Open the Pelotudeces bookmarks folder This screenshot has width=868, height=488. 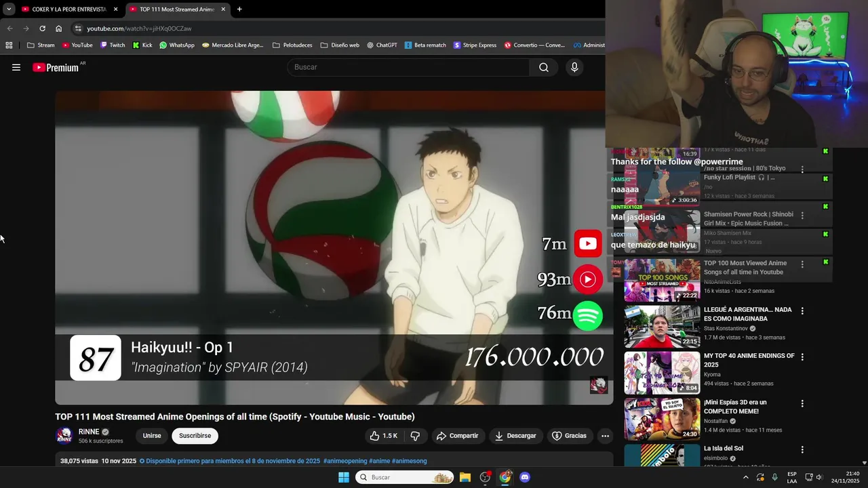pyautogui.click(x=292, y=45)
